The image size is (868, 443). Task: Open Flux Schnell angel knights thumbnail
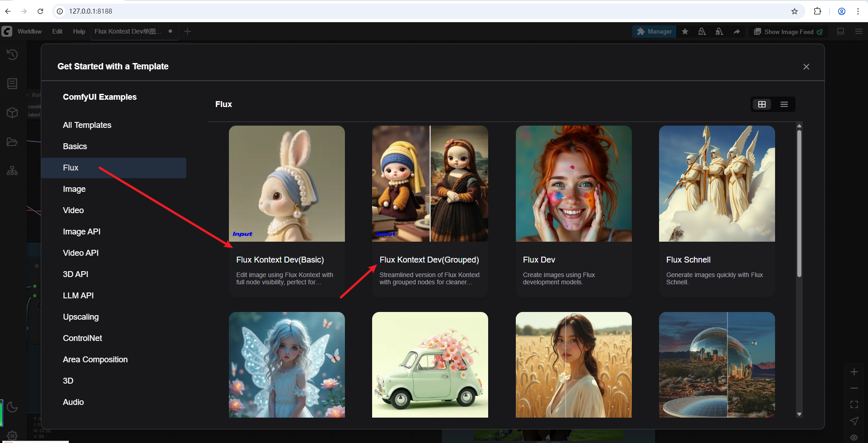click(x=717, y=184)
